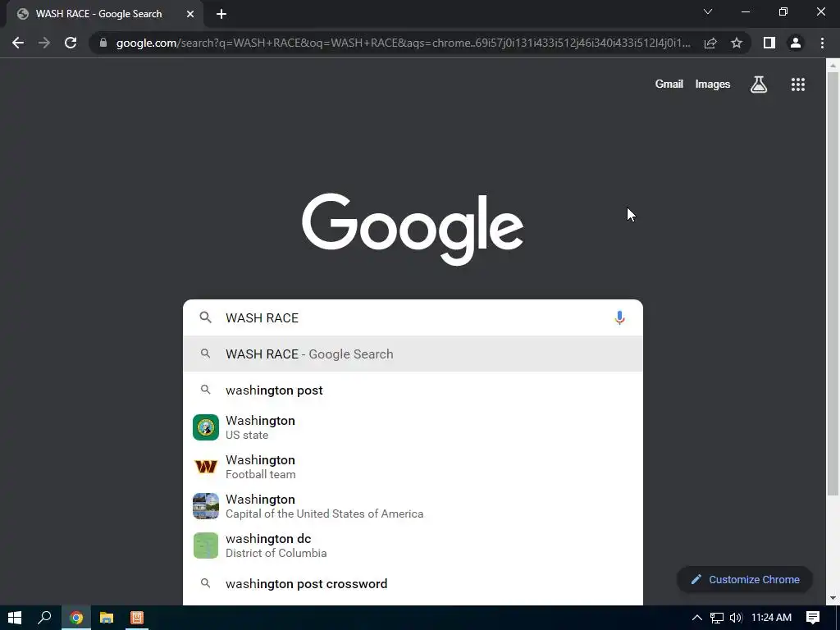Open Chrome side panel
This screenshot has height=630, width=840.
click(769, 43)
